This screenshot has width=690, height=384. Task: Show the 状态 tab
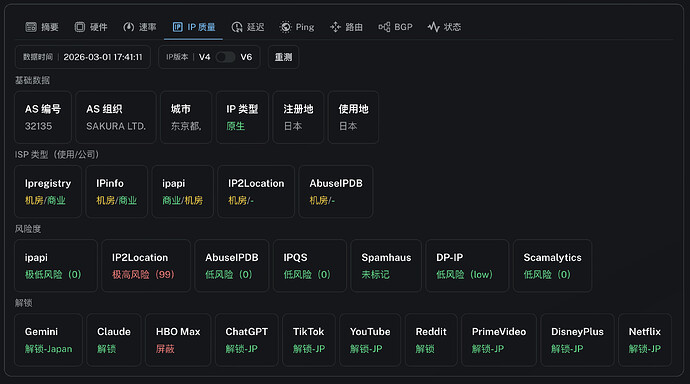tap(444, 27)
